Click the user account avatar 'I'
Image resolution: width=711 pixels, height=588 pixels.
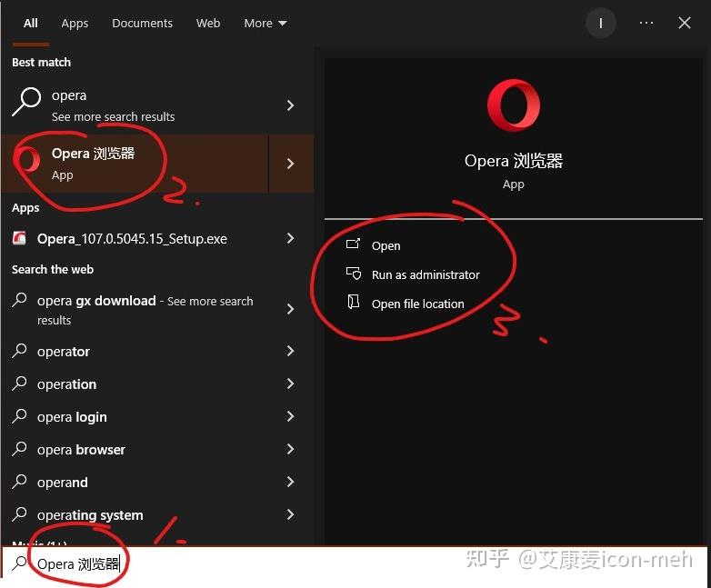coord(600,23)
